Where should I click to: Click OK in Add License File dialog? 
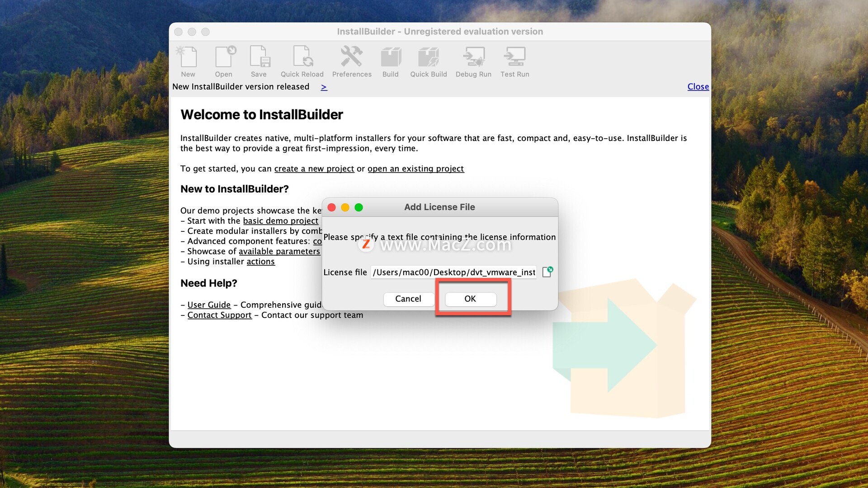470,299
